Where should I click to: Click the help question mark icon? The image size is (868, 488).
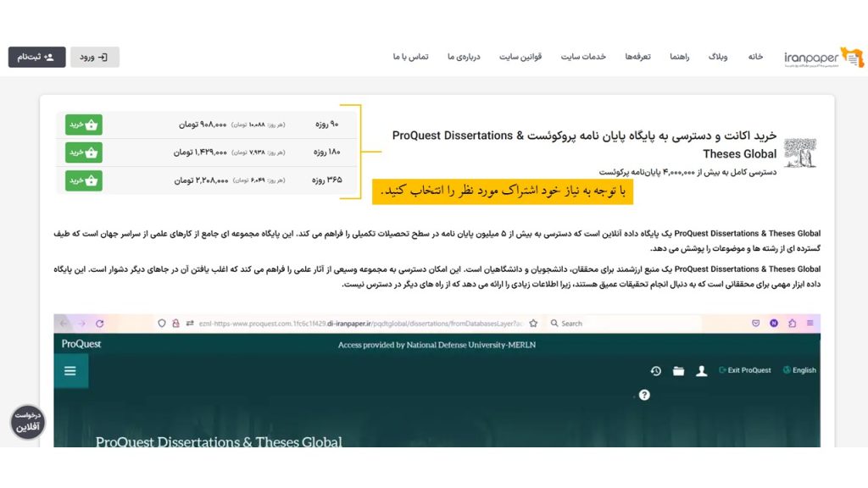(x=644, y=395)
